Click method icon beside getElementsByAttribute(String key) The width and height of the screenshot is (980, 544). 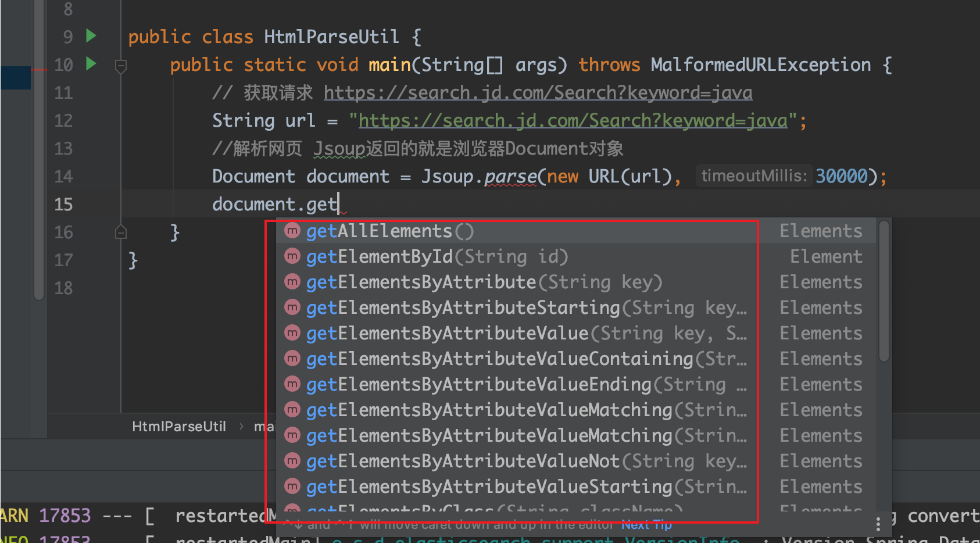click(x=292, y=282)
